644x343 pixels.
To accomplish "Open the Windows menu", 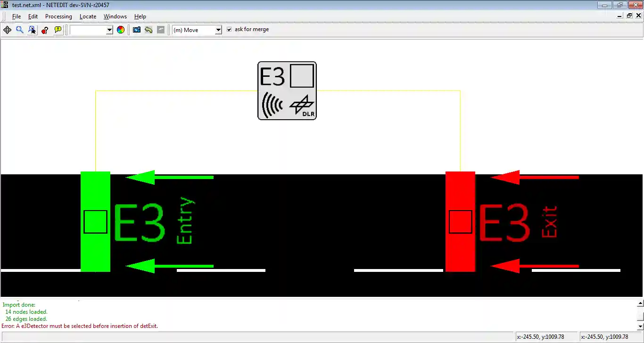I will click(115, 16).
